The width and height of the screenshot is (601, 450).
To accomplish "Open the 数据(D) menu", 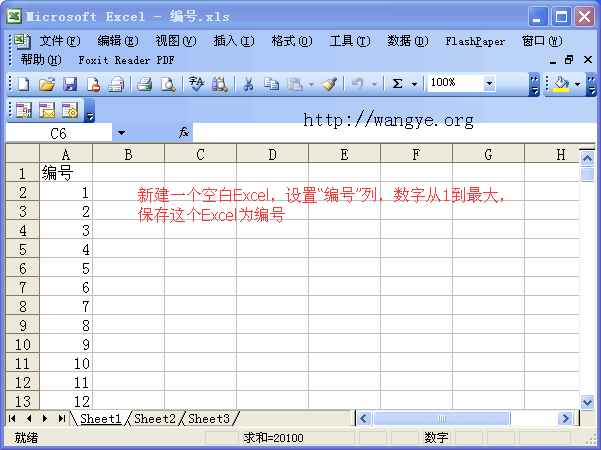I will [x=408, y=41].
